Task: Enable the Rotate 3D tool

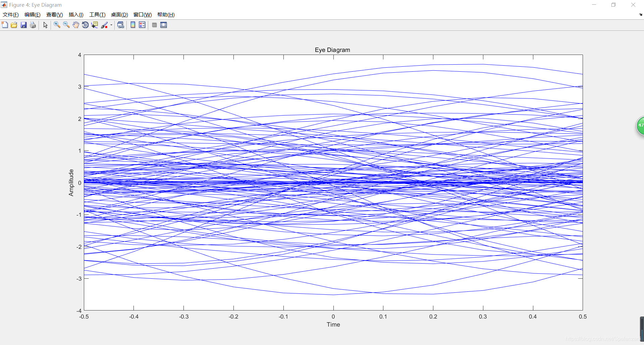Action: 85,25
